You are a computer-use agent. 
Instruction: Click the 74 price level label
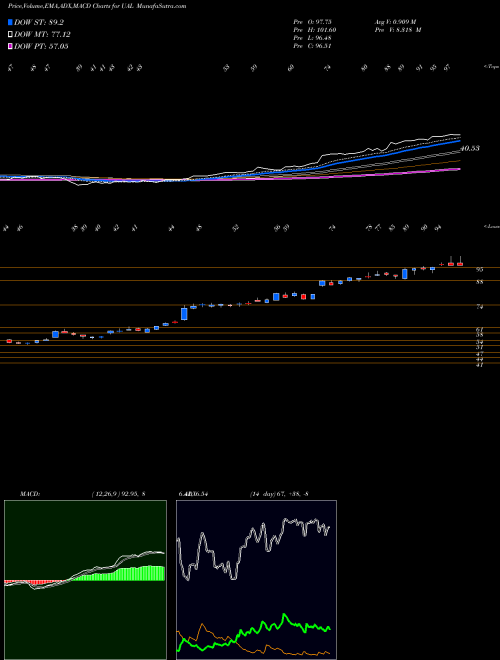tap(479, 307)
